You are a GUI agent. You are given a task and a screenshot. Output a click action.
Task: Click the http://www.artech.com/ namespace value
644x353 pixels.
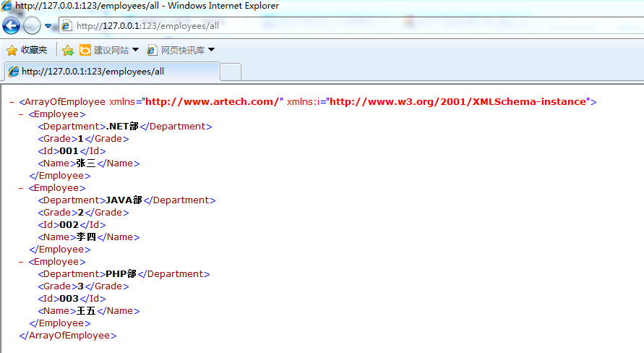click(212, 101)
